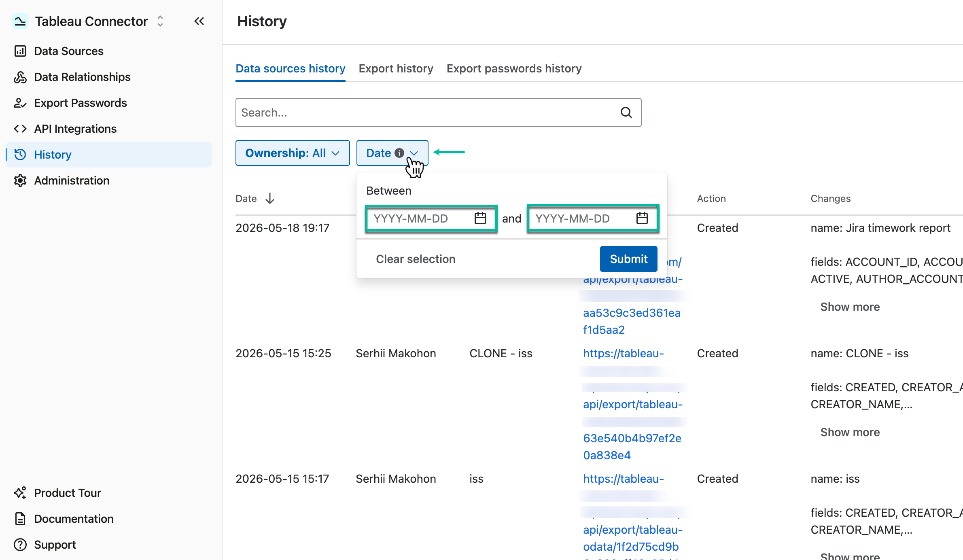The image size is (963, 560).
Task: Select the 2026-05-15 15:25 date cell
Action: pos(283,353)
